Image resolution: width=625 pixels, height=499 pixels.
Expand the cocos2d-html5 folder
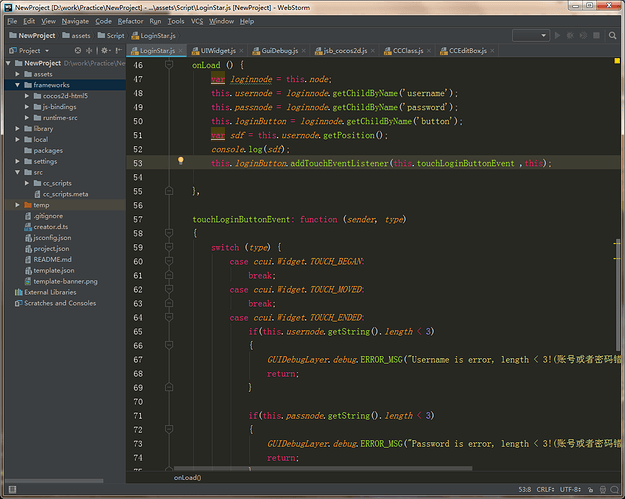28,96
